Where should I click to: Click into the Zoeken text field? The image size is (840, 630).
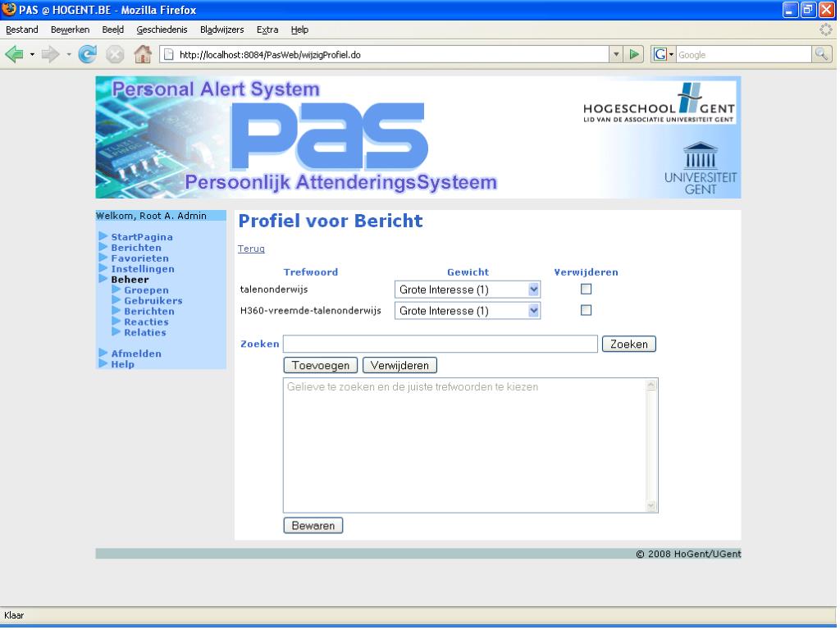pyautogui.click(x=441, y=344)
